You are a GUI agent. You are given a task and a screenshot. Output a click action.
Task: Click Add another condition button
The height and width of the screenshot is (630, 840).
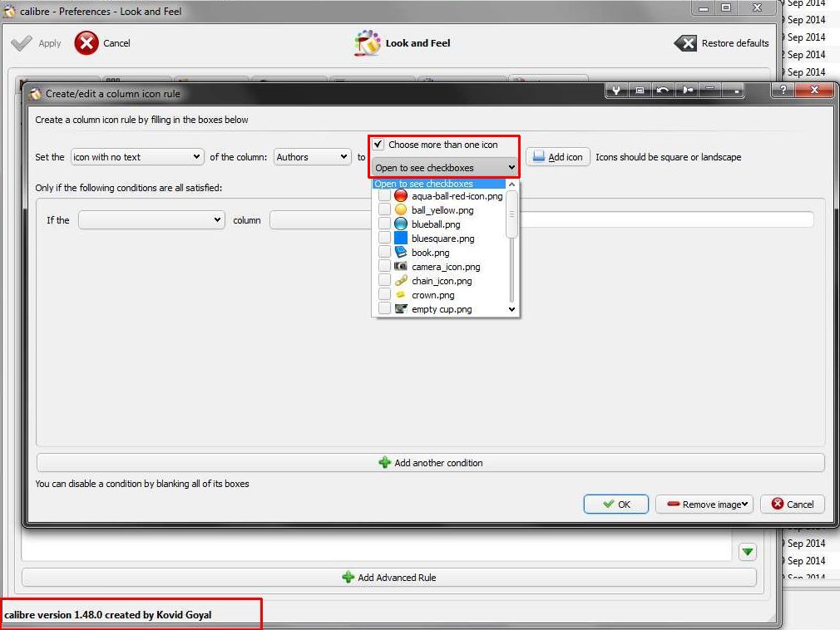[x=430, y=462]
